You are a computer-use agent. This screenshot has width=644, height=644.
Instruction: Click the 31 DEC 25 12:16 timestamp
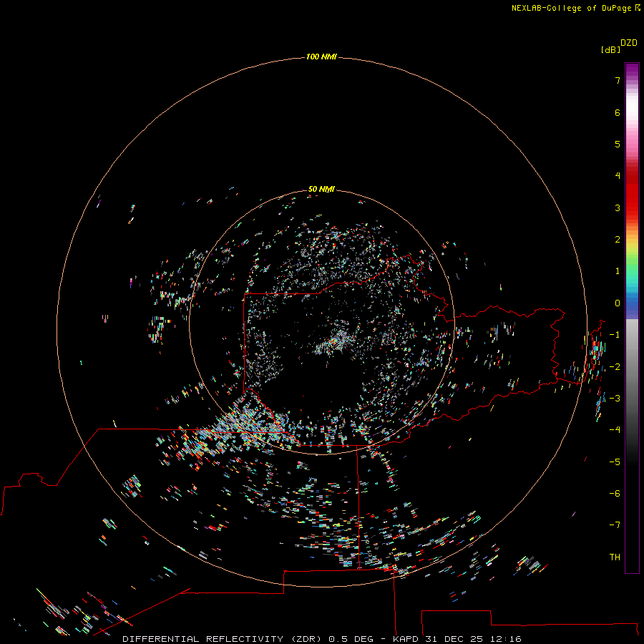point(472,639)
